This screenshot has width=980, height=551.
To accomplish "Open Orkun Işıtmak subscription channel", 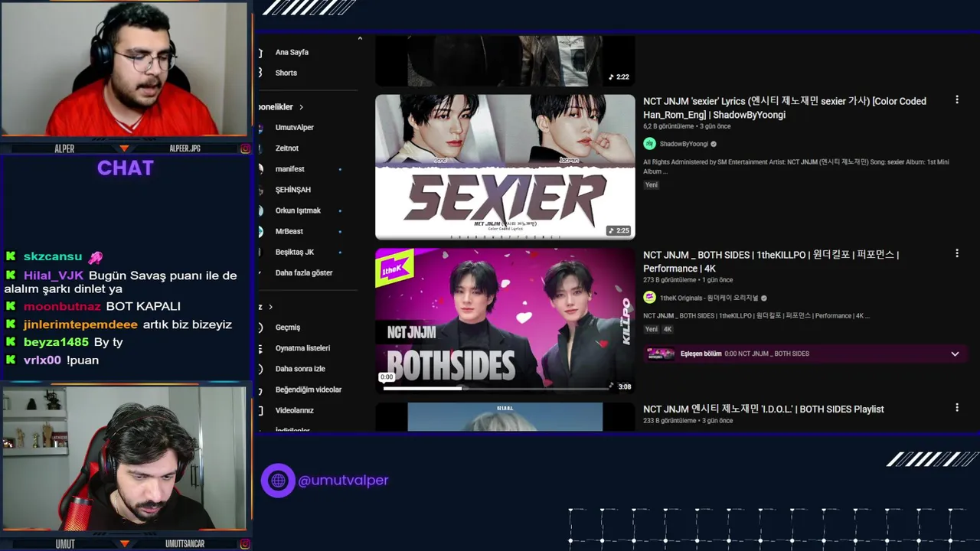I will tap(298, 210).
